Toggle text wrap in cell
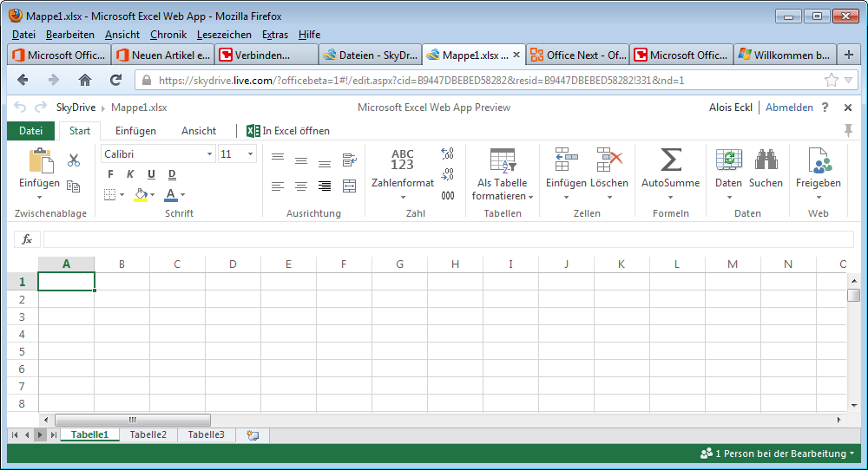Viewport: 868px width, 470px height. (x=349, y=160)
